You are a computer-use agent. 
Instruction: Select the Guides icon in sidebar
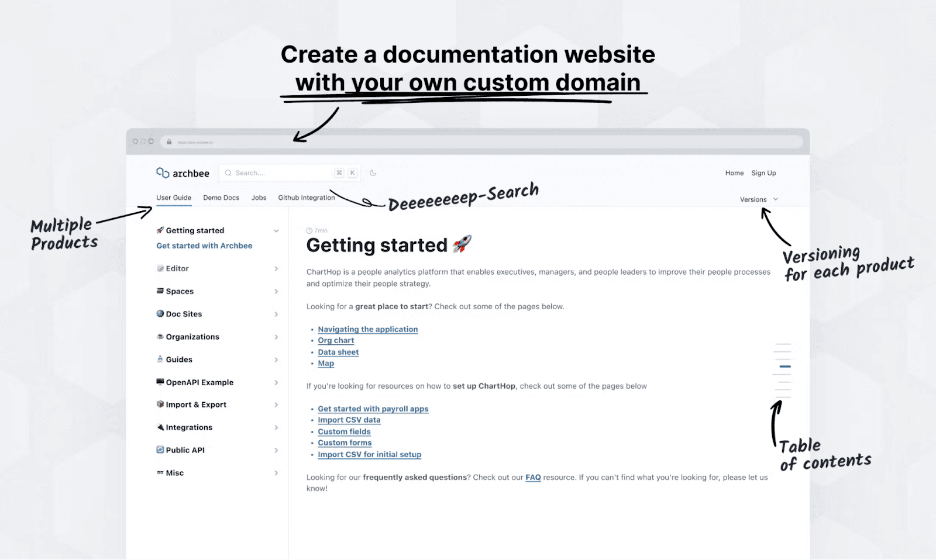160,359
